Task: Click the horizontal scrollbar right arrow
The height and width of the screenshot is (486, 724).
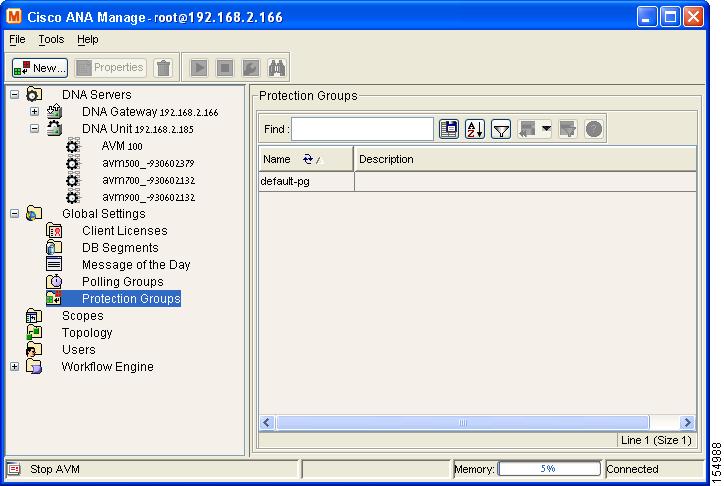Action: point(687,422)
